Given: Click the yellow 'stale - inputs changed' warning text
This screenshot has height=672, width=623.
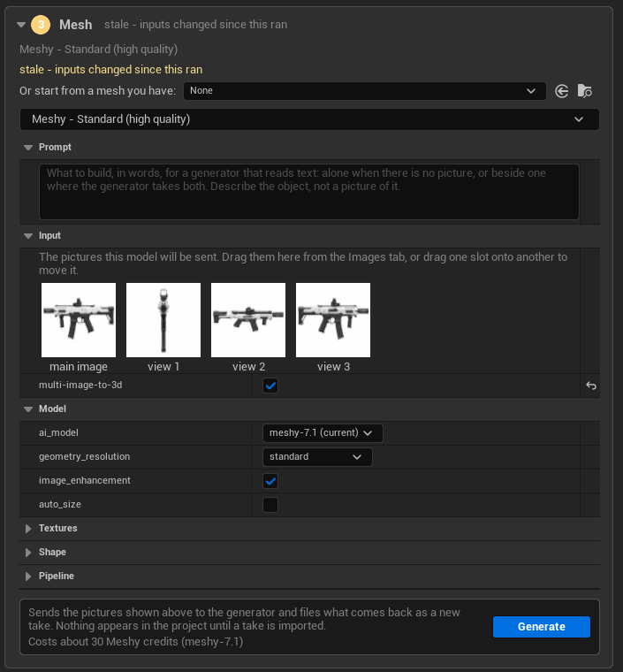Looking at the screenshot, I should tap(110, 70).
